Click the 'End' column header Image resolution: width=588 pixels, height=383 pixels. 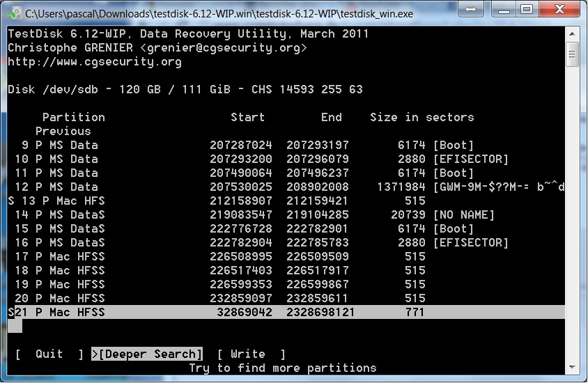pyautogui.click(x=331, y=117)
